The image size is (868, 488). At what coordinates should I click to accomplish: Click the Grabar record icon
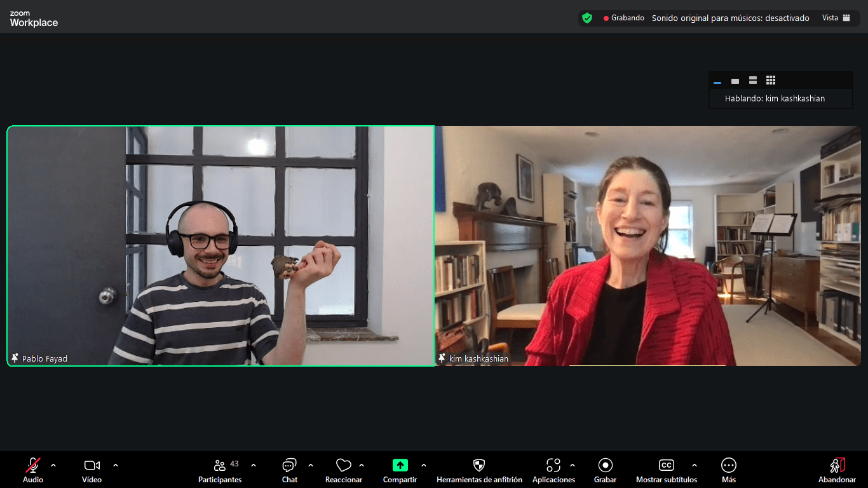(x=605, y=466)
